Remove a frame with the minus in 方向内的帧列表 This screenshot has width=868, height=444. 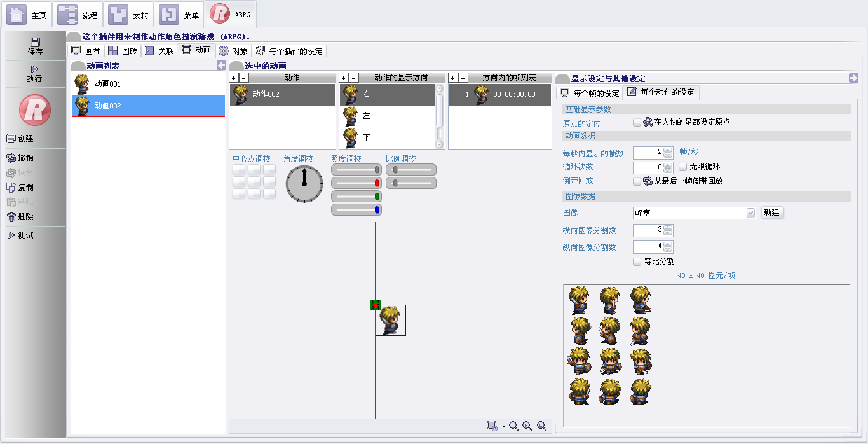463,78
